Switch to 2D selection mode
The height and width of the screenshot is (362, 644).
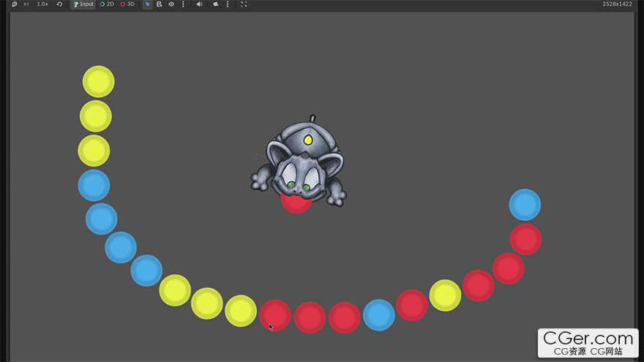(x=107, y=4)
